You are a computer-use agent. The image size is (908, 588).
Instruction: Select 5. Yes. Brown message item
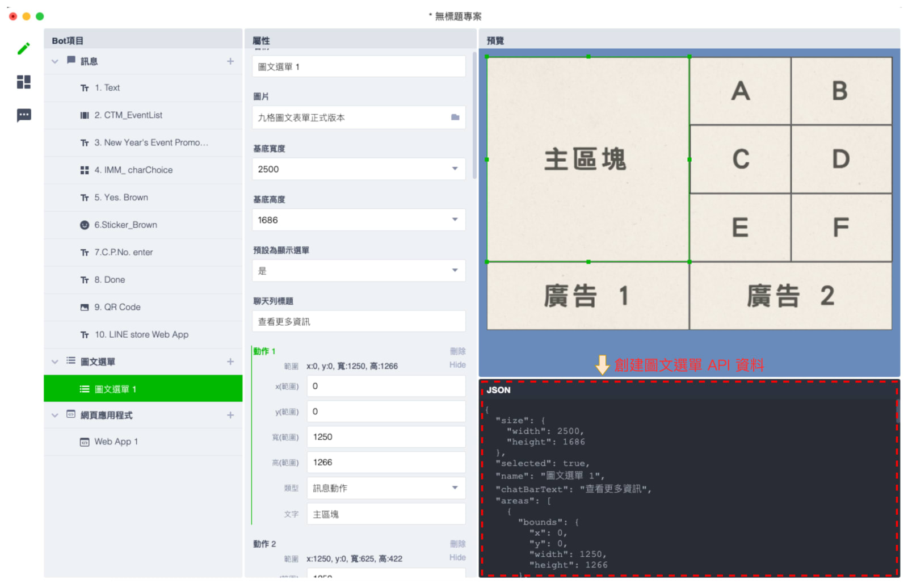tap(143, 198)
